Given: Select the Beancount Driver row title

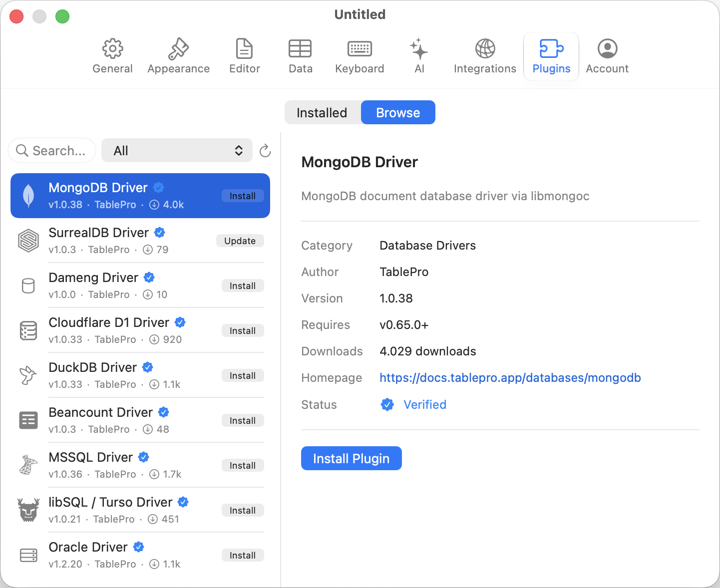Looking at the screenshot, I should click(101, 412).
